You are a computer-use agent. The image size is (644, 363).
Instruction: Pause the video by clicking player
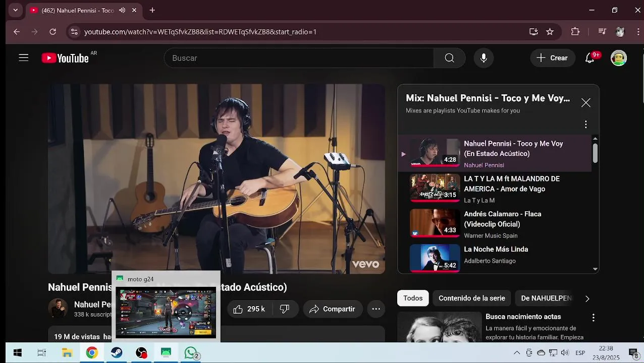point(217,179)
